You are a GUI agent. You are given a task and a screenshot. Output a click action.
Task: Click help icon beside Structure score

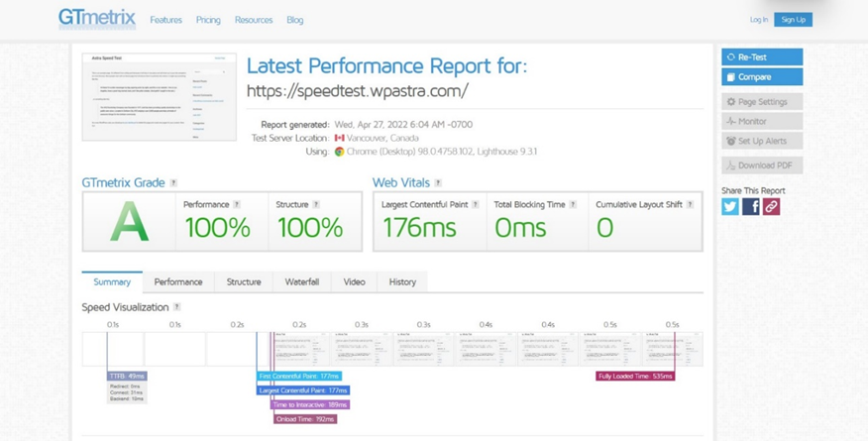(x=315, y=204)
